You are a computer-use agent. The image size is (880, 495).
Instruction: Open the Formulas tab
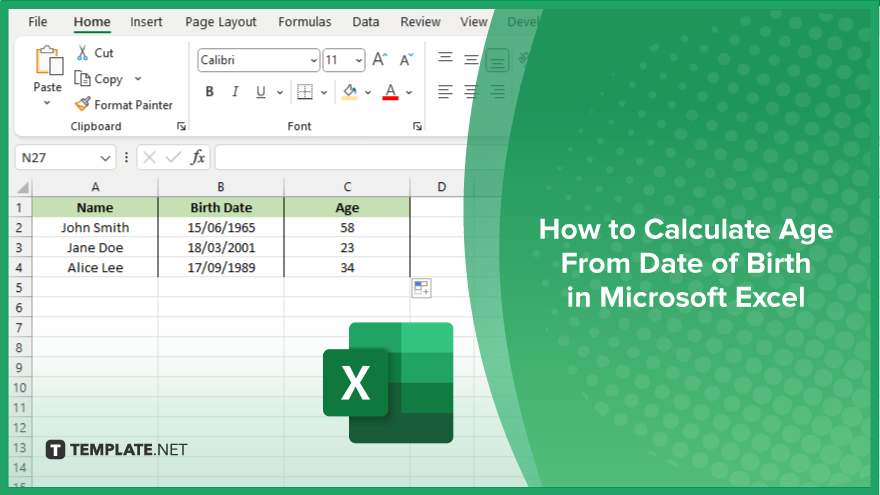click(305, 22)
